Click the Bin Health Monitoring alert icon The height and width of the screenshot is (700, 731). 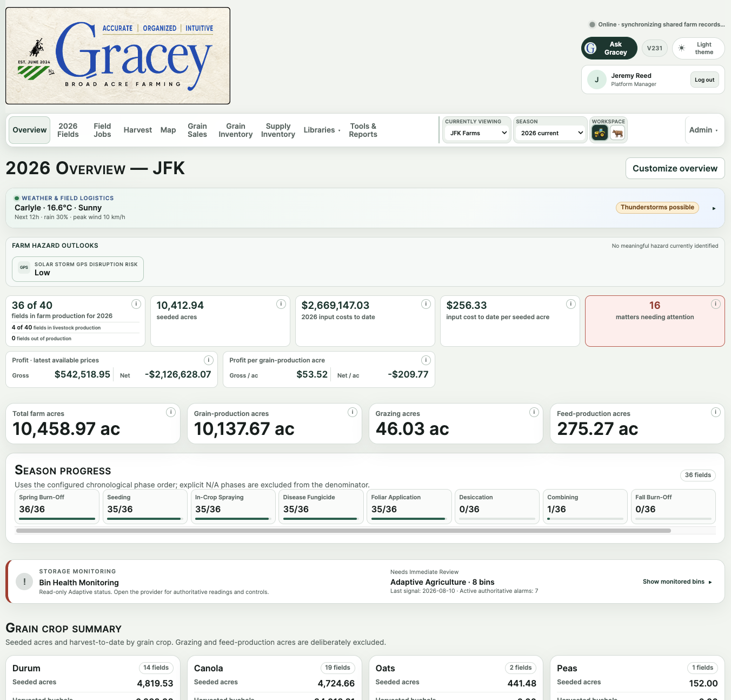(x=24, y=582)
